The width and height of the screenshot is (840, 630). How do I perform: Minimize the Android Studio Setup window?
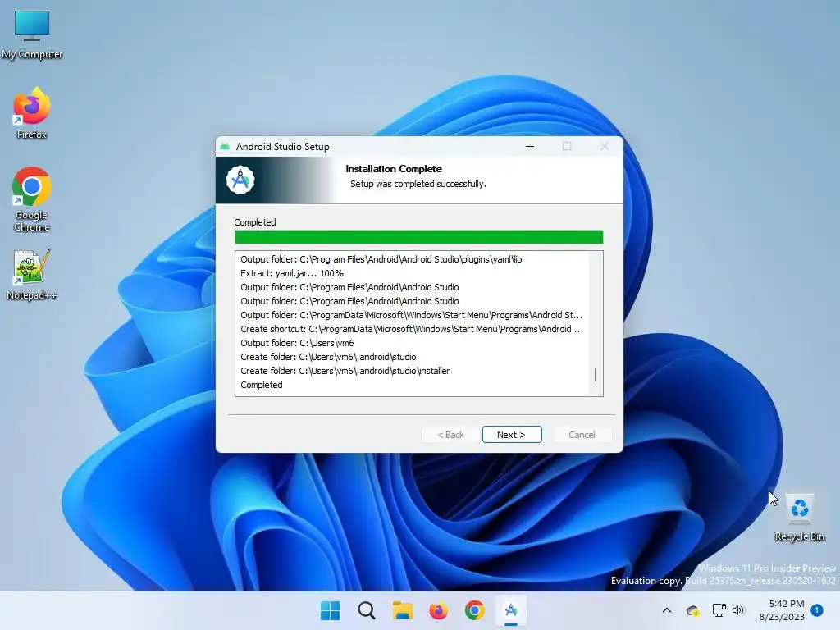(530, 146)
